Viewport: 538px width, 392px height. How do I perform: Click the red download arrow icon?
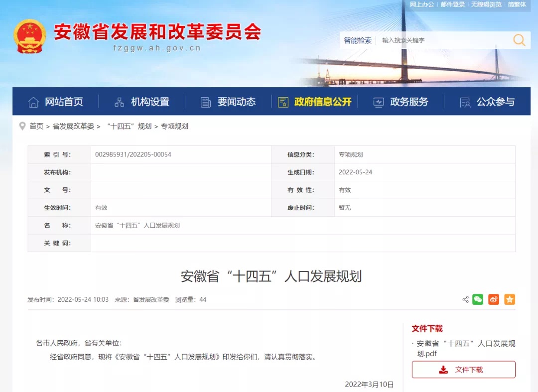443,370
